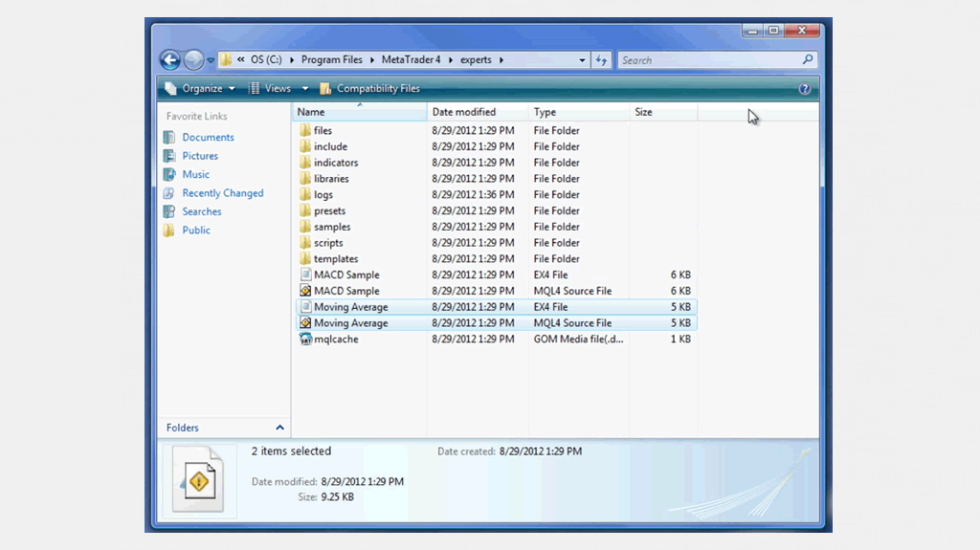Open the Recently Changed favorite link
The height and width of the screenshot is (550, 980).
pos(222,193)
